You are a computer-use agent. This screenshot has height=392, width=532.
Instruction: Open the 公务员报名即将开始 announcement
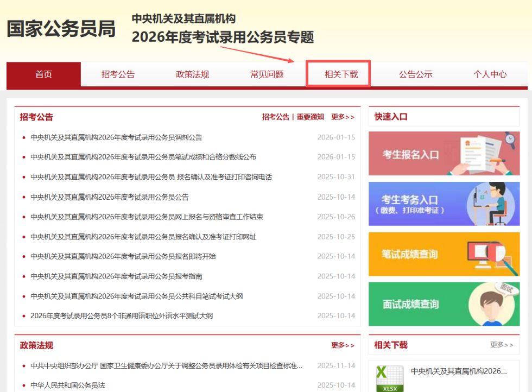123,256
